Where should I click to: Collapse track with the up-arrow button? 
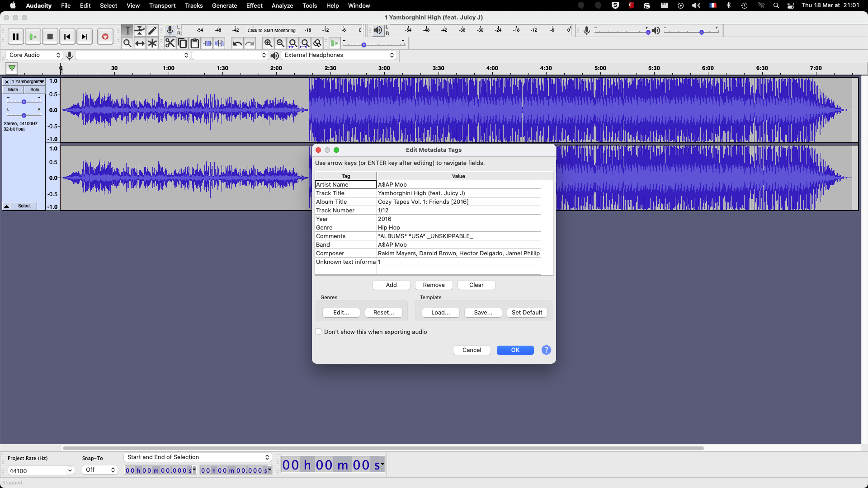click(x=7, y=206)
